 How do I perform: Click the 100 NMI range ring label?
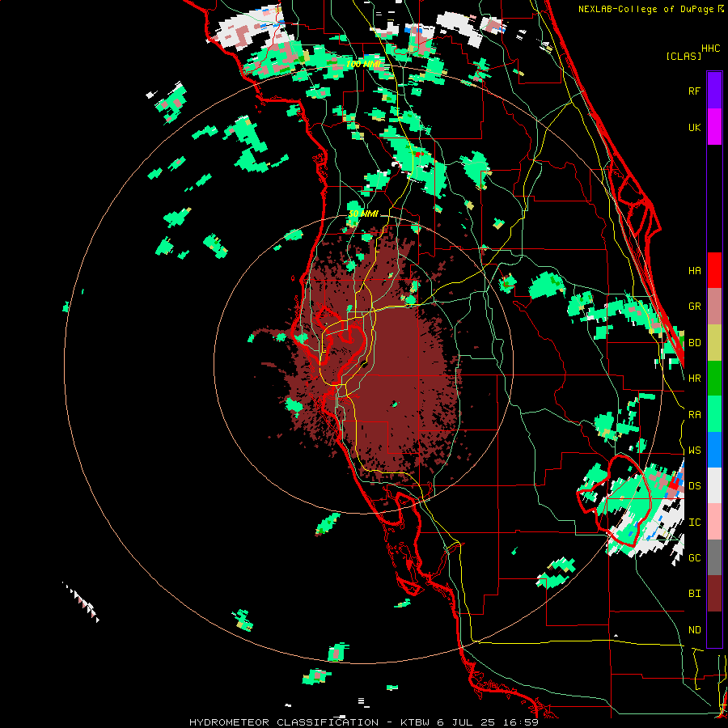coord(363,64)
